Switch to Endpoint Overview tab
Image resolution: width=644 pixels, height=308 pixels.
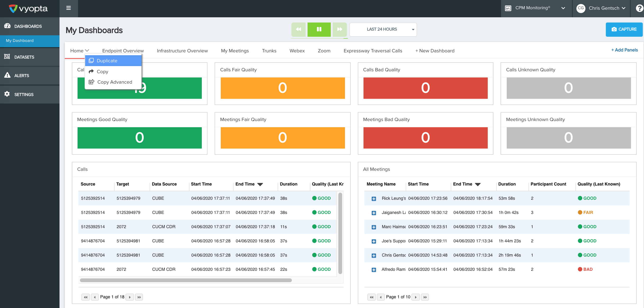click(x=123, y=51)
